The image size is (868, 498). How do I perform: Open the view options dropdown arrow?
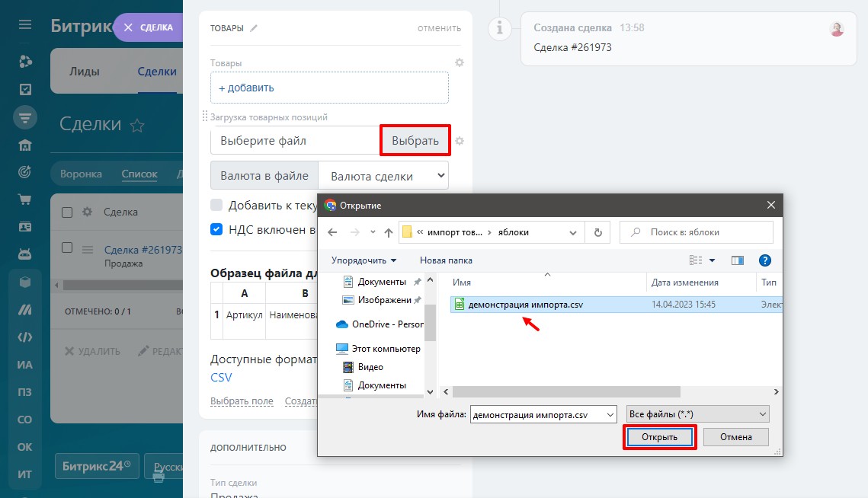click(712, 260)
